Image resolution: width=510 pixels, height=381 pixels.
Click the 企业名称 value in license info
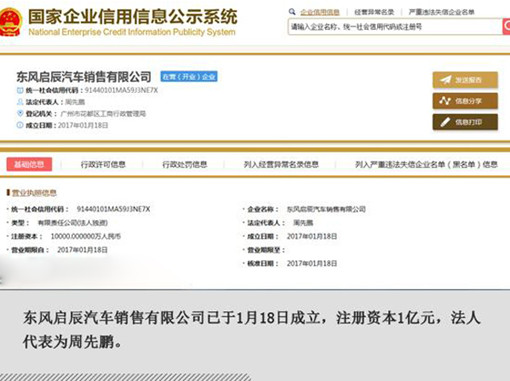[x=326, y=209]
